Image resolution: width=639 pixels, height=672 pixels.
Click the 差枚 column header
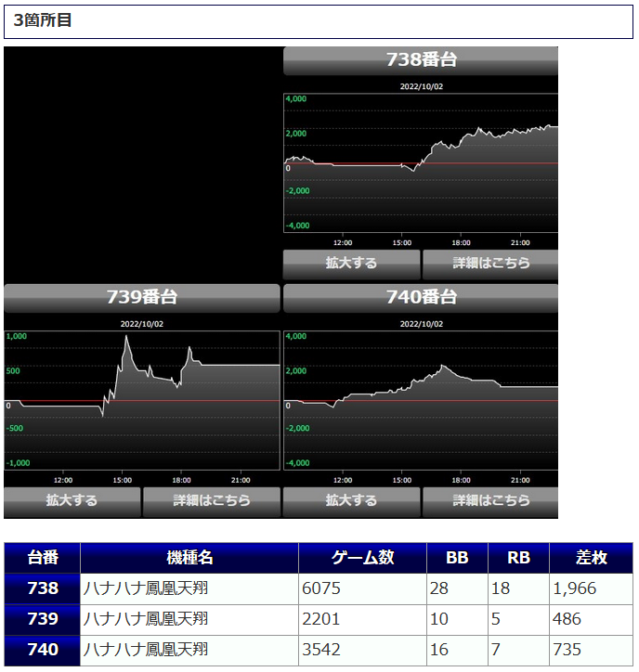[x=591, y=558]
